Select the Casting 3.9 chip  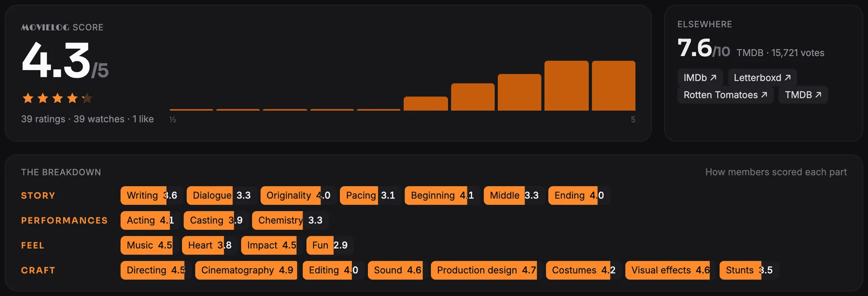click(216, 221)
